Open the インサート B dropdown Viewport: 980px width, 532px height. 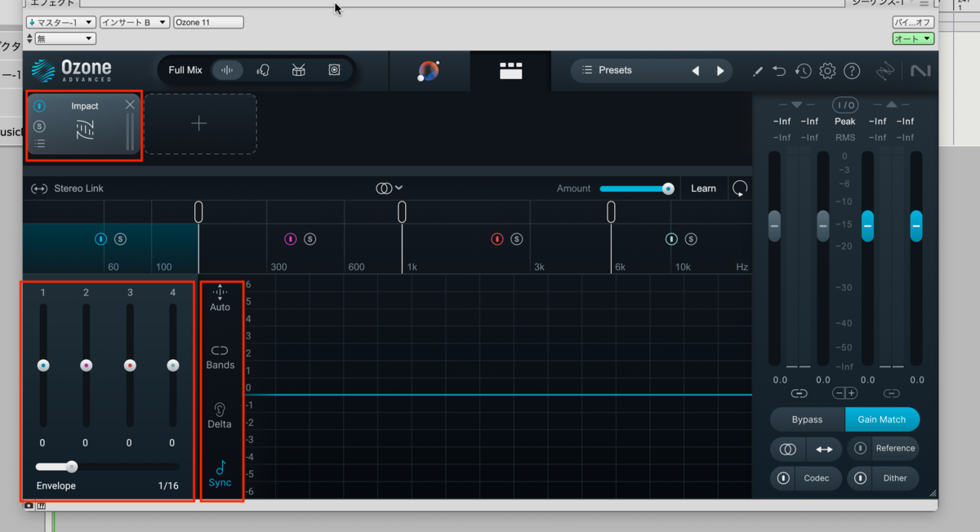pyautogui.click(x=135, y=22)
